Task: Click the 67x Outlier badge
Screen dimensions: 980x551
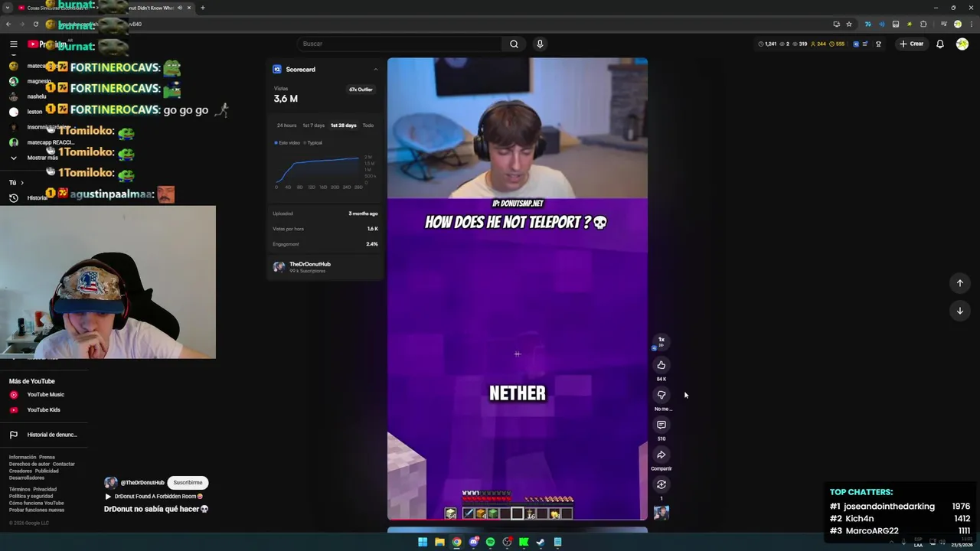Action: point(361,90)
